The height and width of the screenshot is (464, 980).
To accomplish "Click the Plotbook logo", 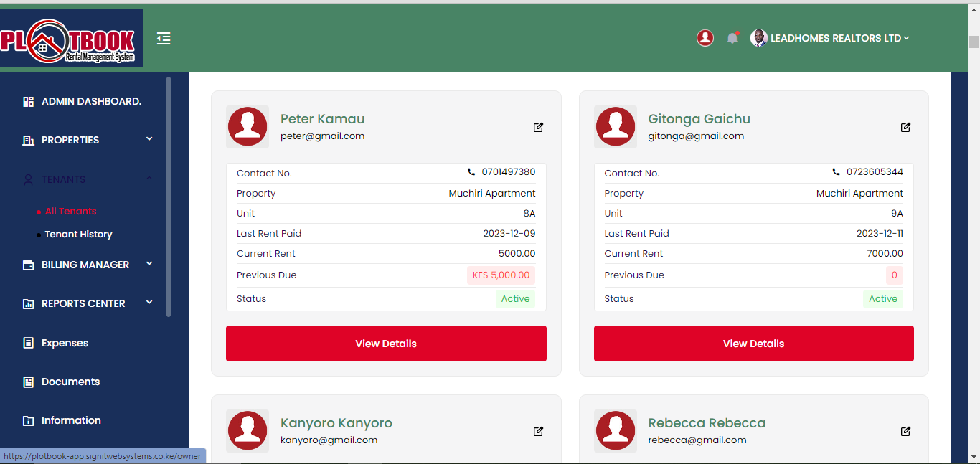I will point(72,39).
